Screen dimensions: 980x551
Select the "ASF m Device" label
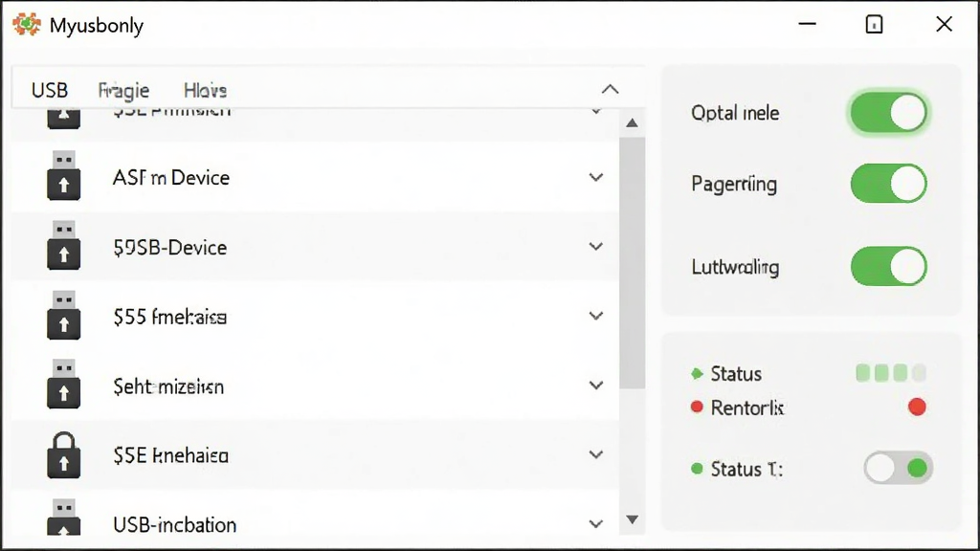[171, 178]
